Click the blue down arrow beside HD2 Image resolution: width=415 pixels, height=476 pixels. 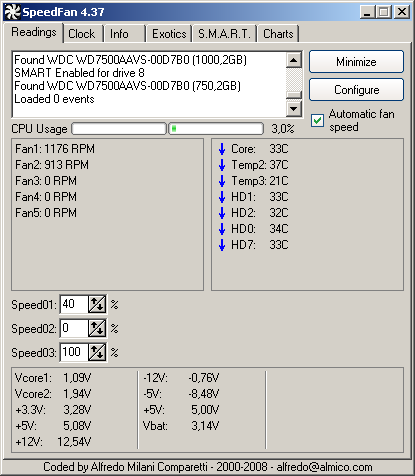pyautogui.click(x=222, y=213)
